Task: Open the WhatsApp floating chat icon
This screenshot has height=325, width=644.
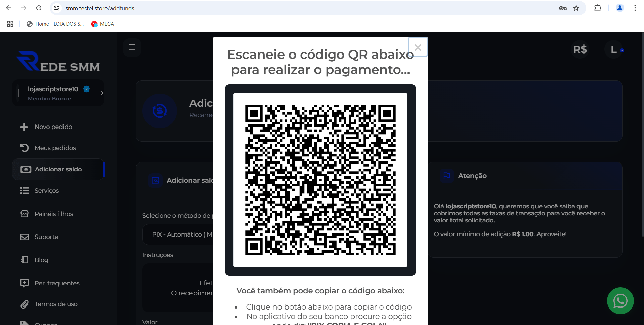Action: (620, 301)
